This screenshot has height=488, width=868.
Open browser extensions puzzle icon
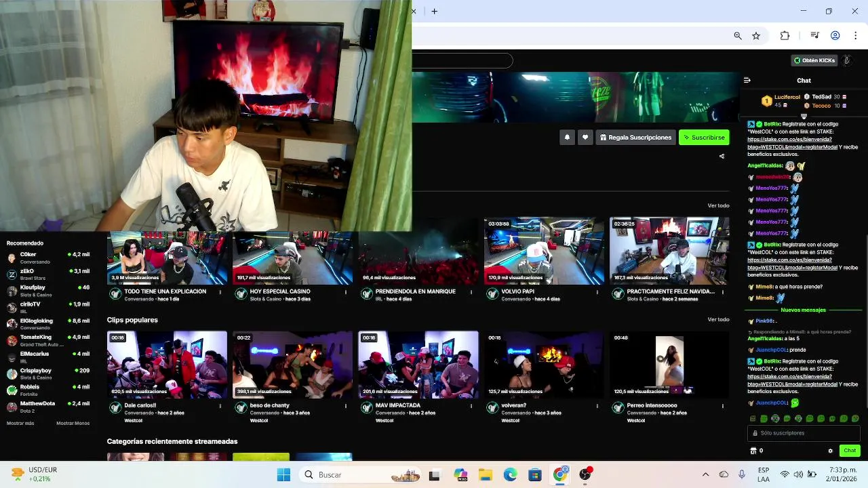click(785, 36)
